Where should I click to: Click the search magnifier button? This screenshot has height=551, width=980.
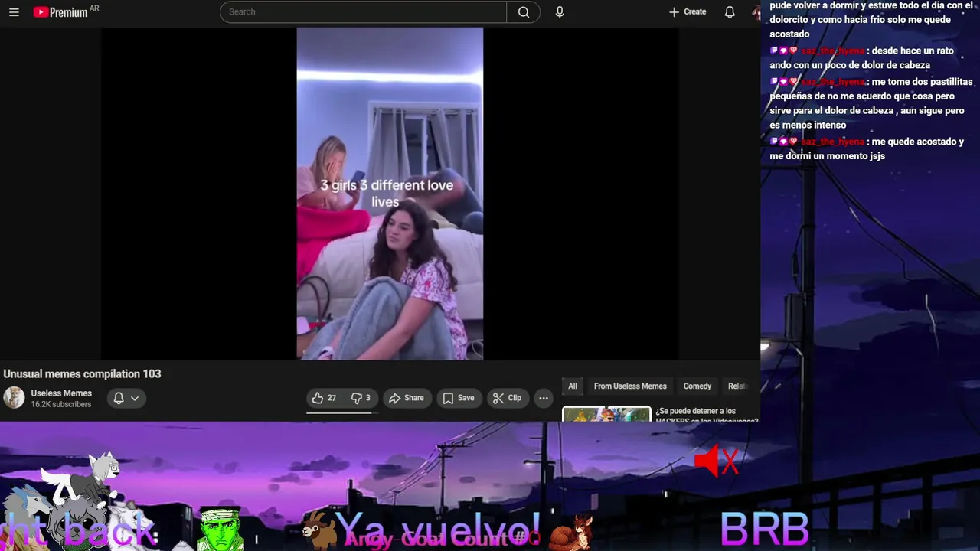(524, 12)
